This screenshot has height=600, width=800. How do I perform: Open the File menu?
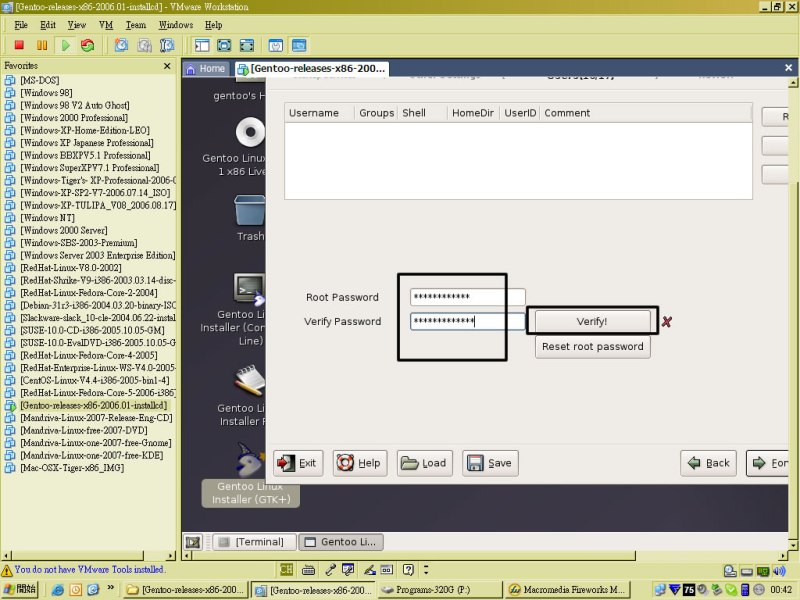click(21, 25)
